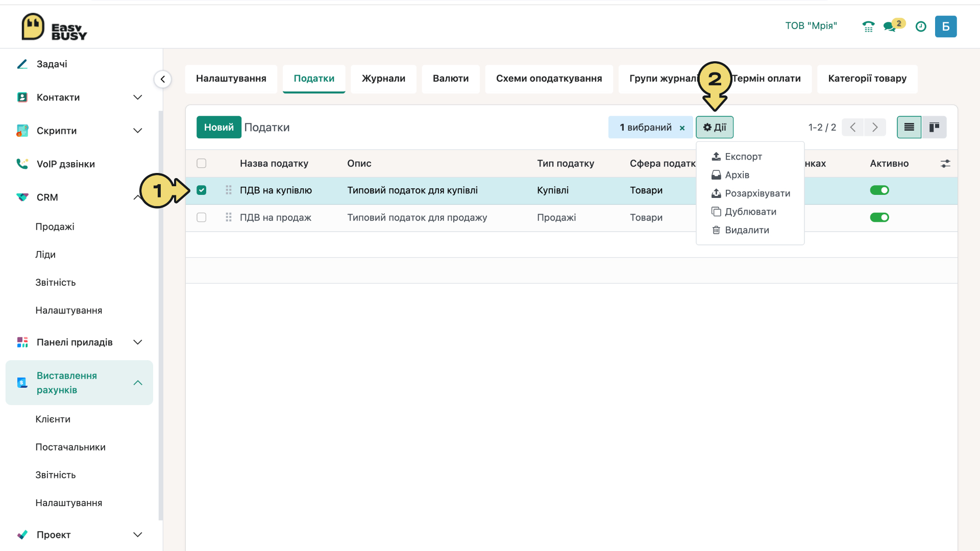The width and height of the screenshot is (980, 551).
Task: Click 'Типовий податок для купівлі' description cell
Action: click(412, 190)
